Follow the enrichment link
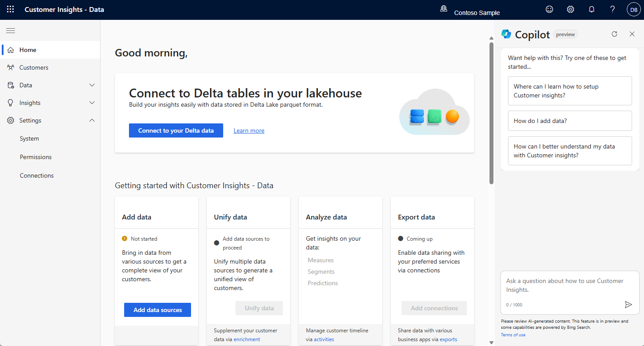 pos(247,339)
